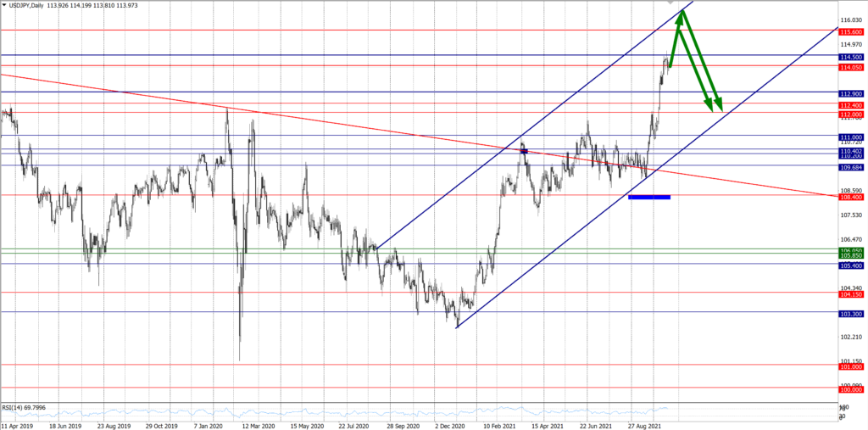Screen dimensions: 868x430
Task: Select the solid blue rectangle near 108.400
Action: click(x=648, y=197)
